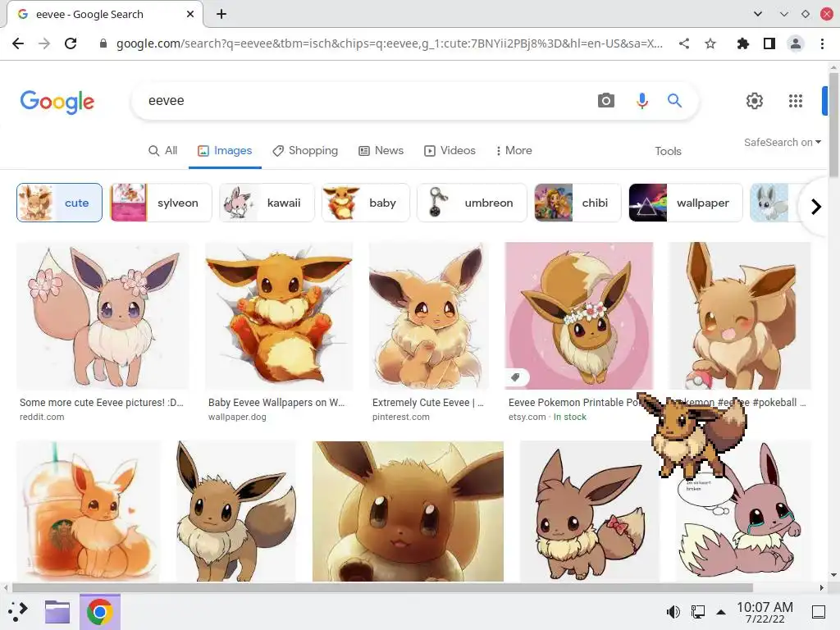Open the Eevee Pokemon Printable pink thumbnail
This screenshot has height=630, width=840.
pyautogui.click(x=579, y=316)
